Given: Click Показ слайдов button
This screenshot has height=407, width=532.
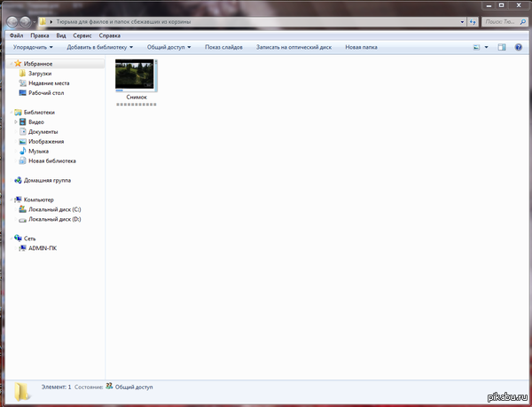Looking at the screenshot, I should click(x=223, y=47).
